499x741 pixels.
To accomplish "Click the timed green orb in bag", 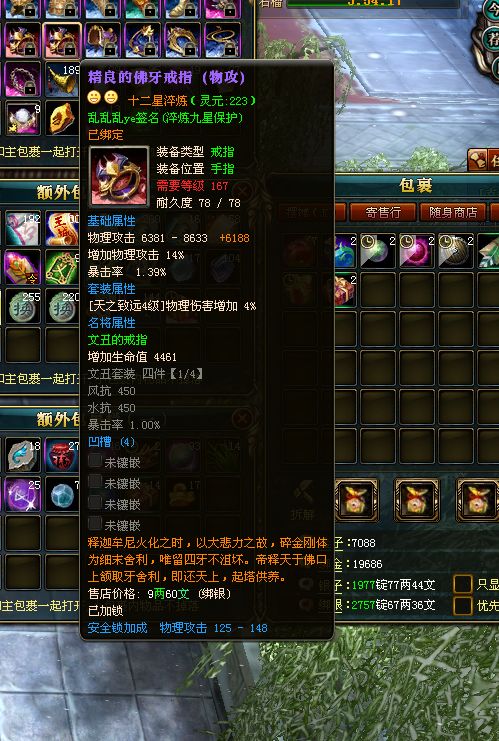I will [x=378, y=251].
